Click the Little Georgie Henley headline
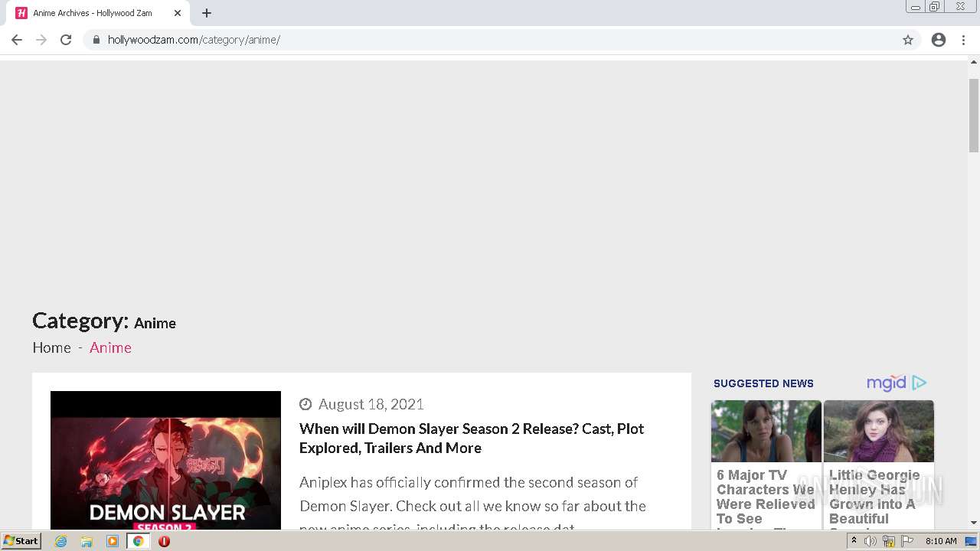This screenshot has height=551, width=980. (874, 497)
